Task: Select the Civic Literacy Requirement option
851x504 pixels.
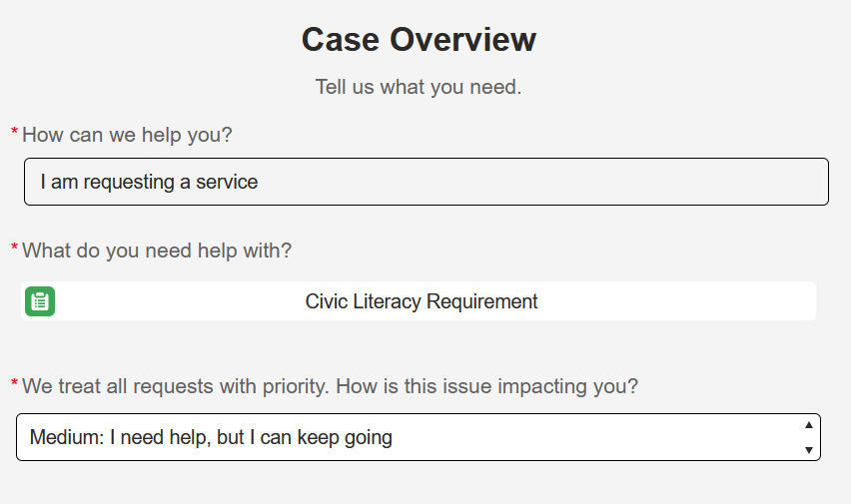Action: click(419, 301)
